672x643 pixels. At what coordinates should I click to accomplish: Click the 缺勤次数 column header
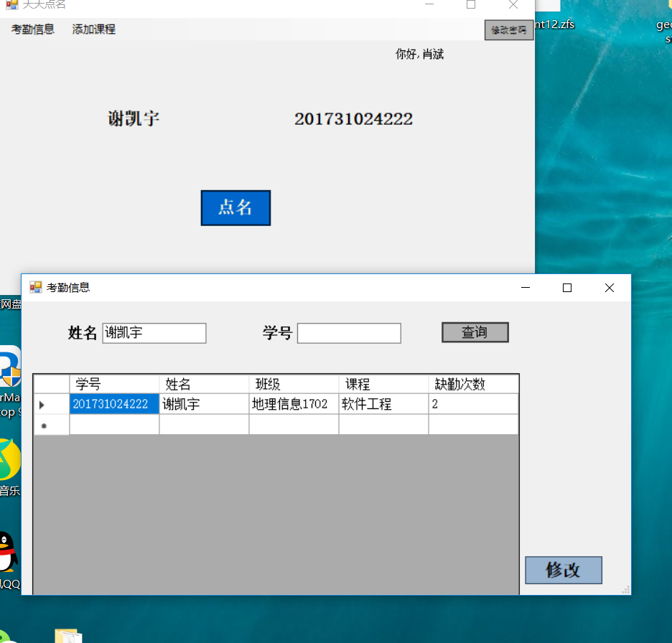[x=474, y=384]
